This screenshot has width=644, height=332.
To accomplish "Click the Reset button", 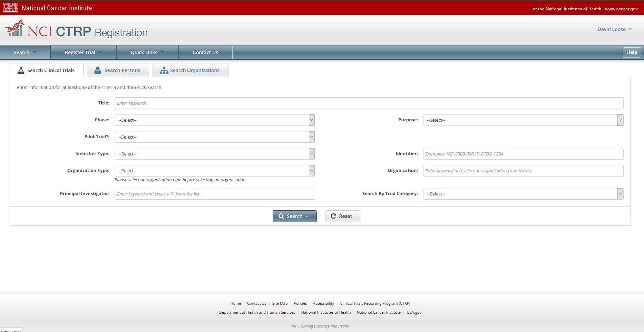I will pyautogui.click(x=343, y=216).
